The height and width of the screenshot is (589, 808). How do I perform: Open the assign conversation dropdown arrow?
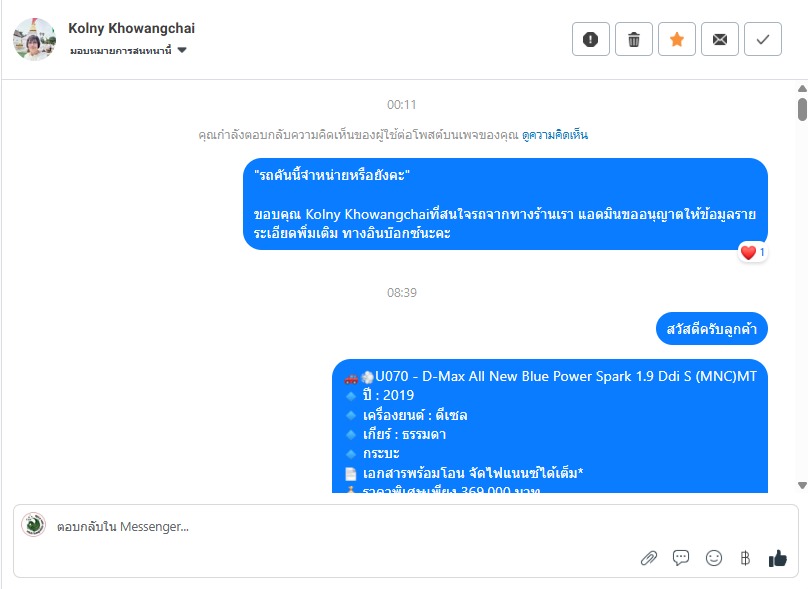(x=182, y=51)
